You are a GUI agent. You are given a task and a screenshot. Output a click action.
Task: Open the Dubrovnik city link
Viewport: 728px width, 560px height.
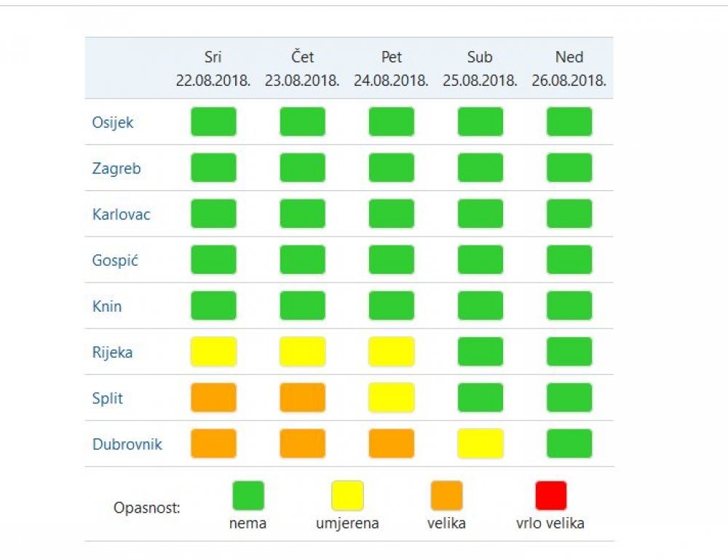coord(127,444)
